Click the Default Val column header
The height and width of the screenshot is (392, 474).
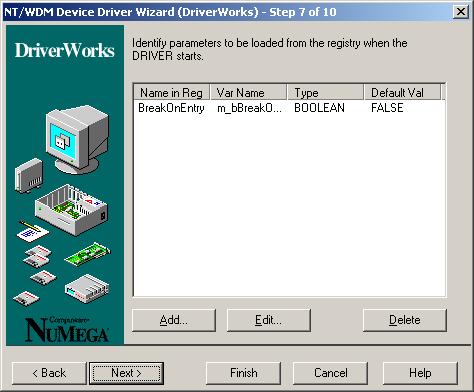point(402,92)
